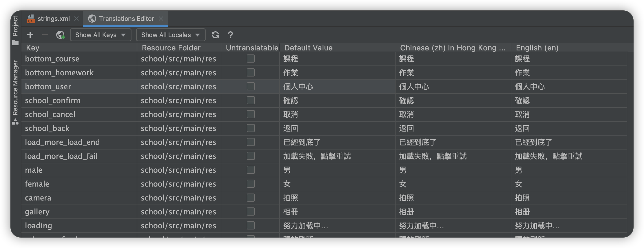Open the Show All Keys dropdown
The height and width of the screenshot is (248, 644).
(101, 35)
